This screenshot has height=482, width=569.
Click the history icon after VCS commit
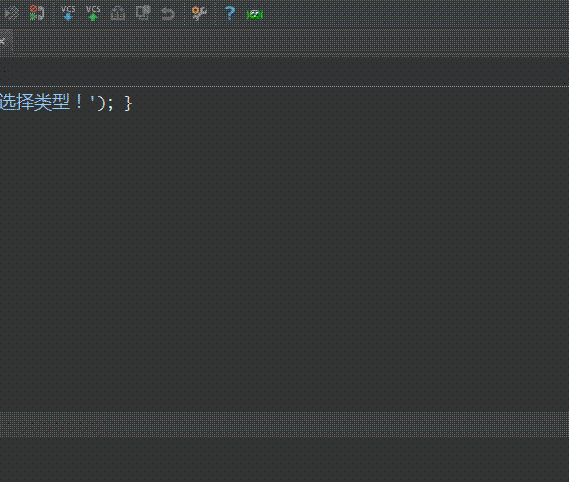pyautogui.click(x=118, y=14)
